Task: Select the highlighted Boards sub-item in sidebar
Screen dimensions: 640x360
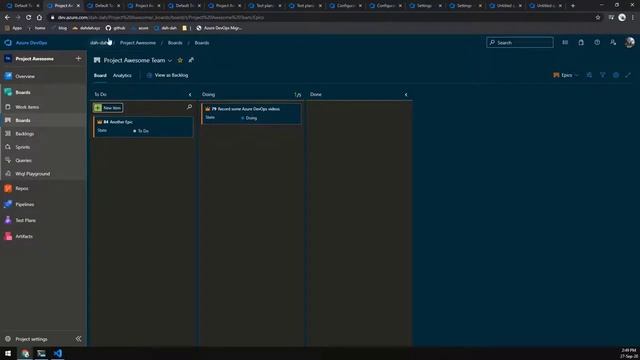Action: pyautogui.click(x=23, y=120)
